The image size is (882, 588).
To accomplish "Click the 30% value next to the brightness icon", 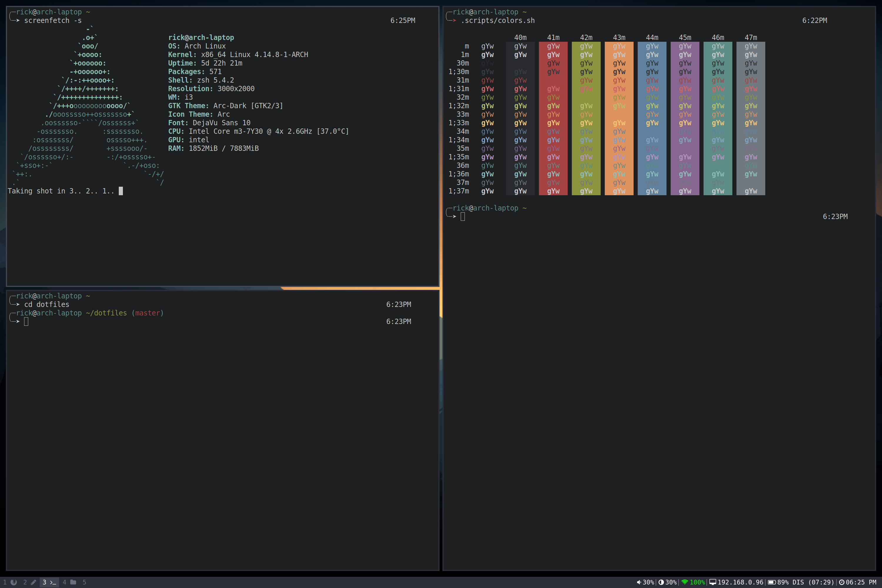I will [671, 582].
